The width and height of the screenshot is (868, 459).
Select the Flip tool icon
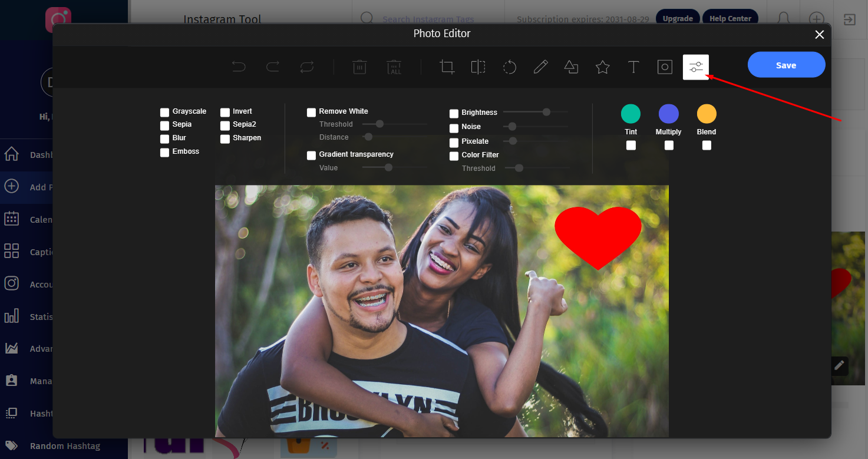point(478,67)
